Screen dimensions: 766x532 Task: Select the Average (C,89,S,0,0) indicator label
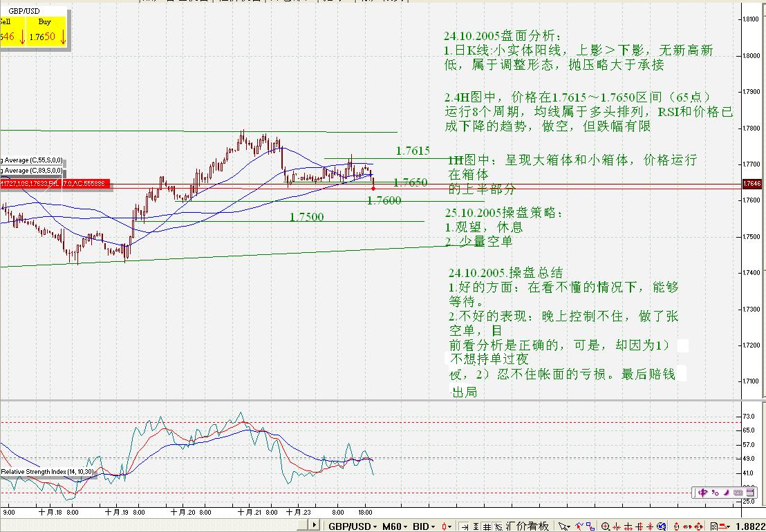[31, 171]
